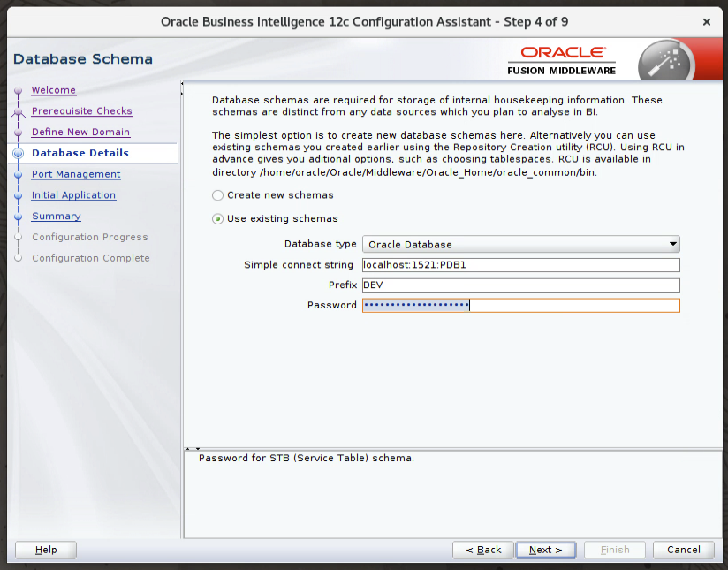Click the Cancel button
728x570 pixels.
pos(684,550)
